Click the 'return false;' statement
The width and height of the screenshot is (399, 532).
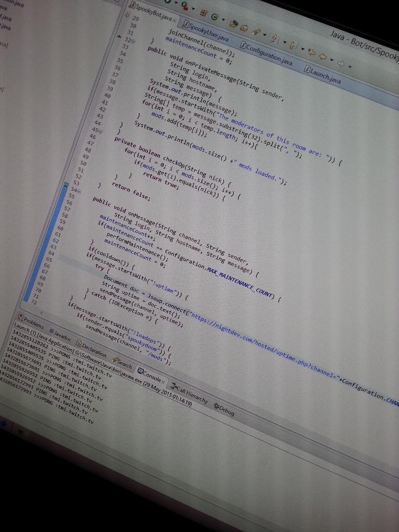click(x=131, y=191)
